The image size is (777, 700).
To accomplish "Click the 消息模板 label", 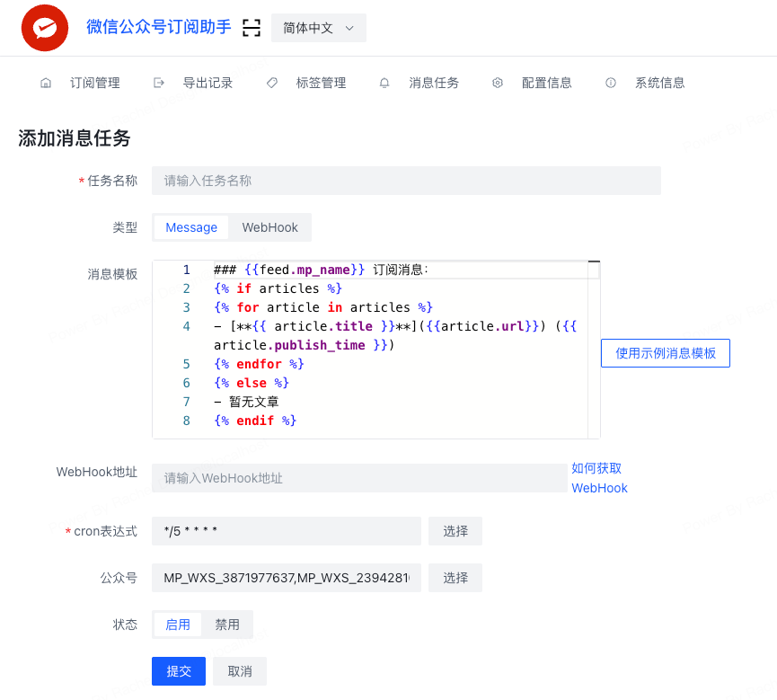I will 112,274.
